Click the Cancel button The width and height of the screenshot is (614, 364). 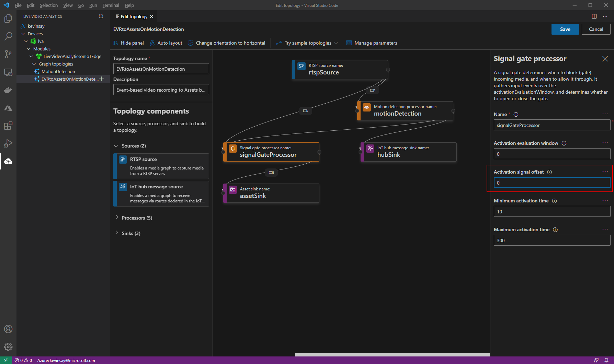click(596, 29)
